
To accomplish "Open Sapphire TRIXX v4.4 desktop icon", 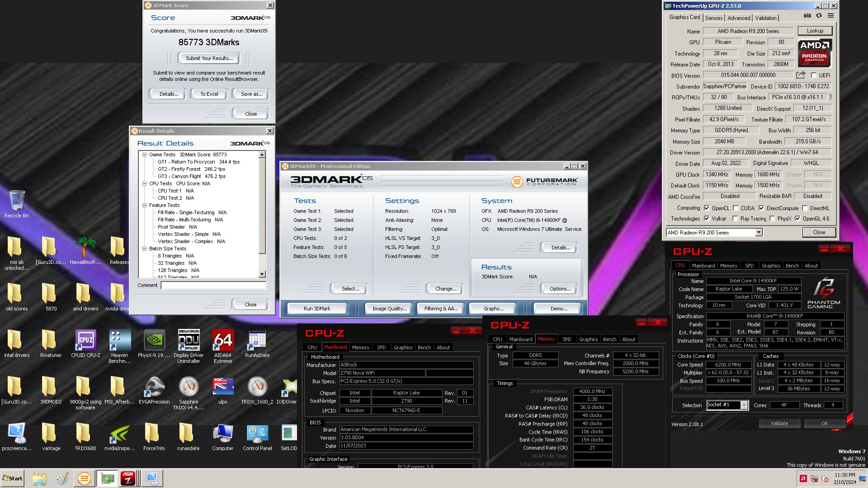I will (x=189, y=393).
